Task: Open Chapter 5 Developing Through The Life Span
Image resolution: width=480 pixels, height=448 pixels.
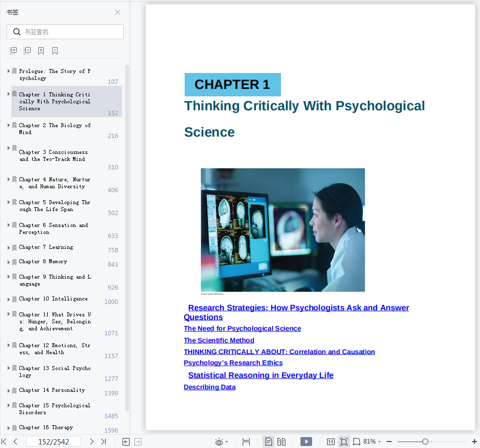Action: point(55,206)
